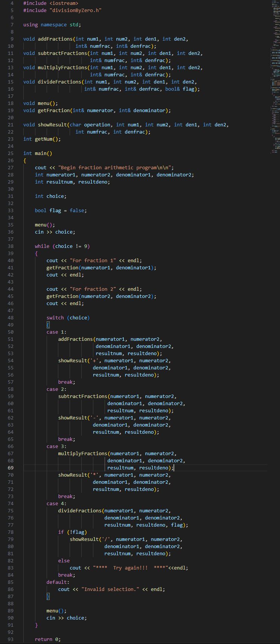
Task: Click the "void menu();" declaration
Action: point(41,103)
